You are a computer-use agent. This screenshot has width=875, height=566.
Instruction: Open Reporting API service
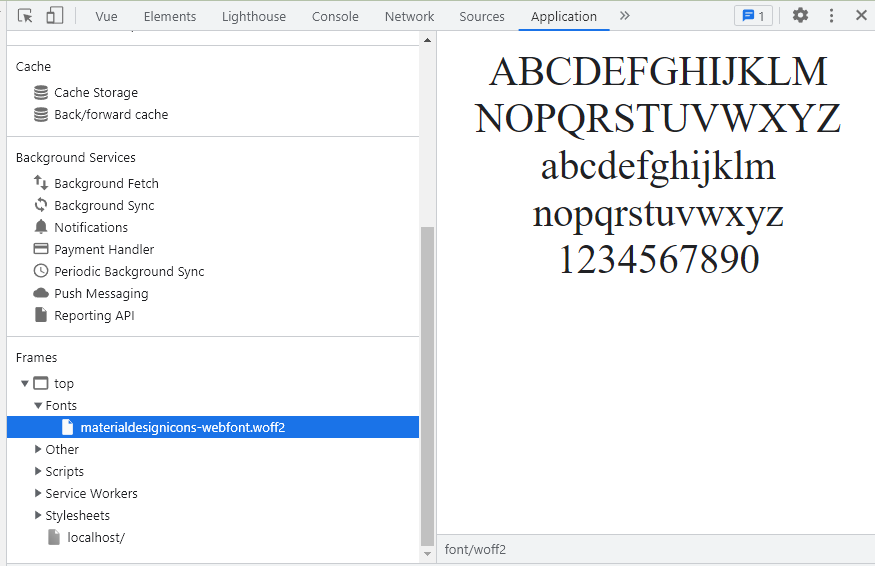point(94,315)
